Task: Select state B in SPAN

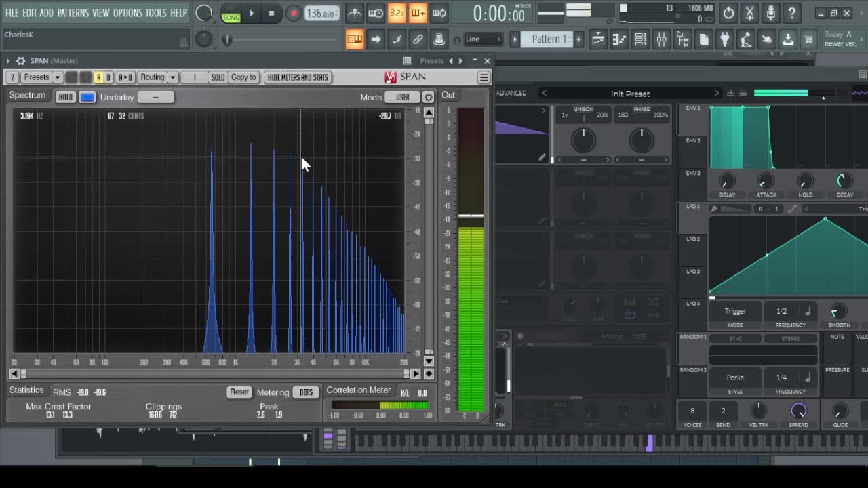Action: [108, 77]
